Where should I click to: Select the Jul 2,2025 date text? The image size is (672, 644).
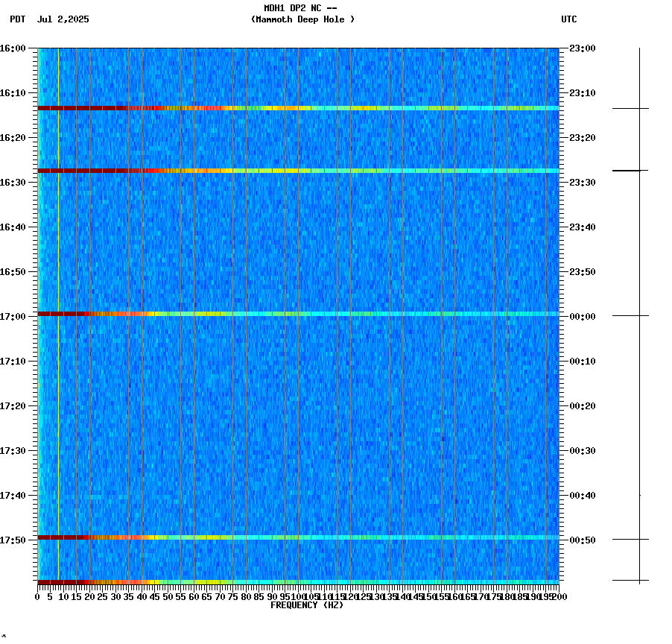click(63, 20)
